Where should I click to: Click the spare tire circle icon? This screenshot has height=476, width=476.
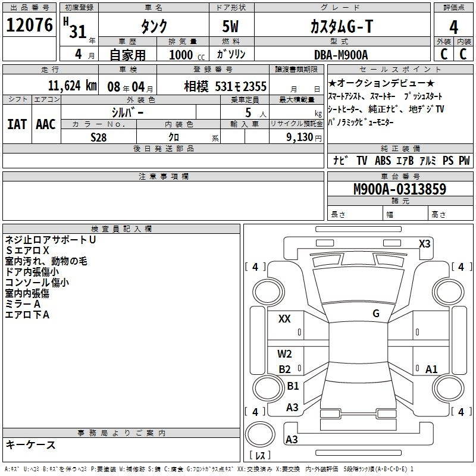pyautogui.click(x=260, y=434)
